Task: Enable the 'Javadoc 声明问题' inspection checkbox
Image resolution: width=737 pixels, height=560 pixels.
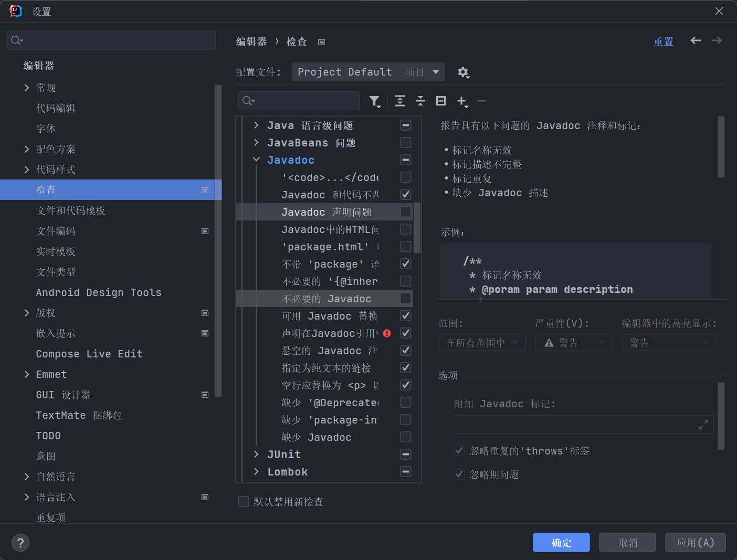Action: click(x=406, y=212)
